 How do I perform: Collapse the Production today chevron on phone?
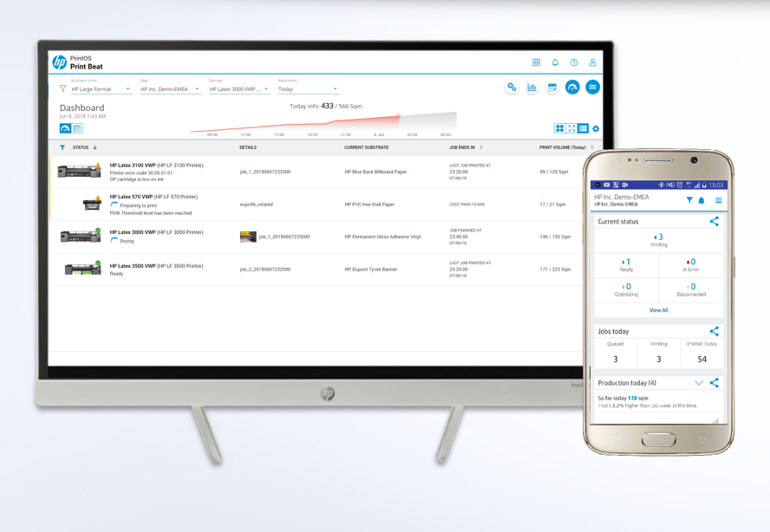click(x=699, y=383)
